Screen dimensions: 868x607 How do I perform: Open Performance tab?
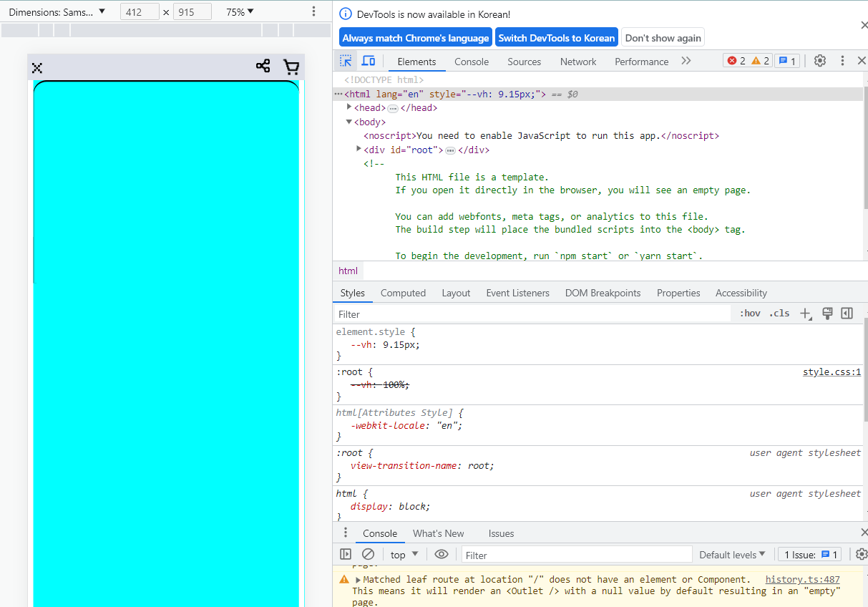pos(641,62)
